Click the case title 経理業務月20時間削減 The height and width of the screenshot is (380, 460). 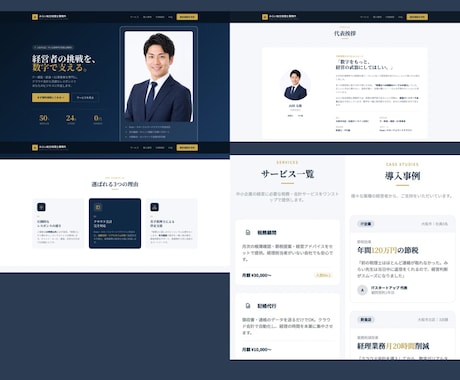tap(393, 346)
